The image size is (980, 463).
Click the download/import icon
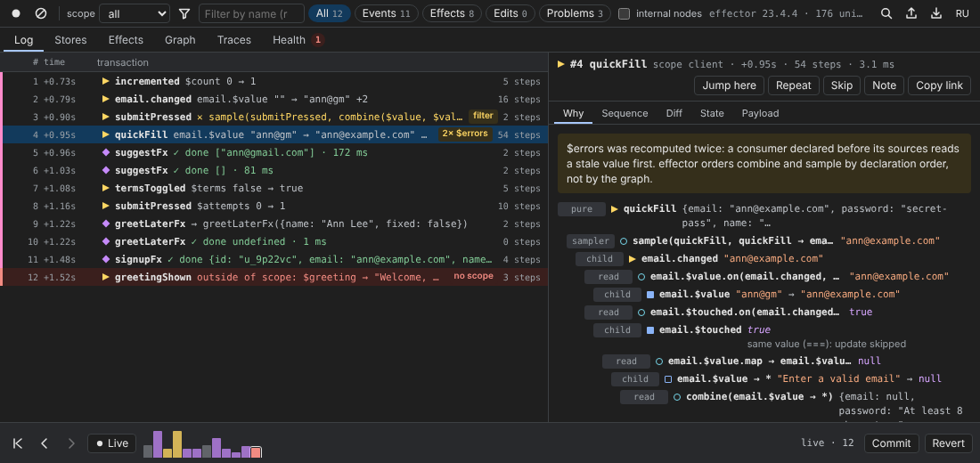pos(936,13)
